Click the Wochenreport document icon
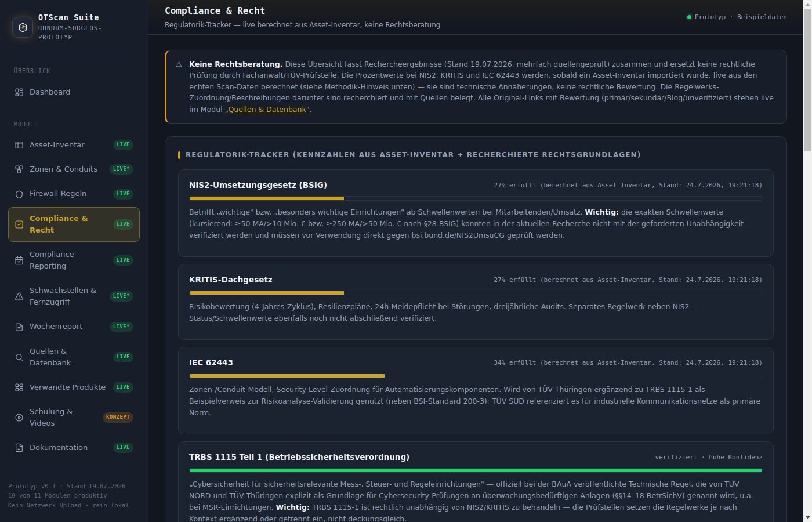 [19, 327]
